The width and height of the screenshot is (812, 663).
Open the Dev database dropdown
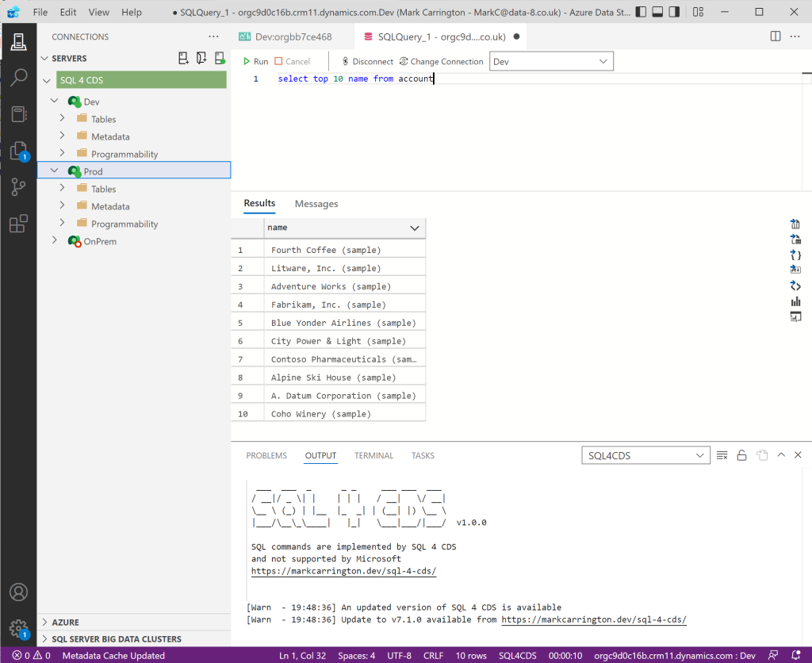551,61
